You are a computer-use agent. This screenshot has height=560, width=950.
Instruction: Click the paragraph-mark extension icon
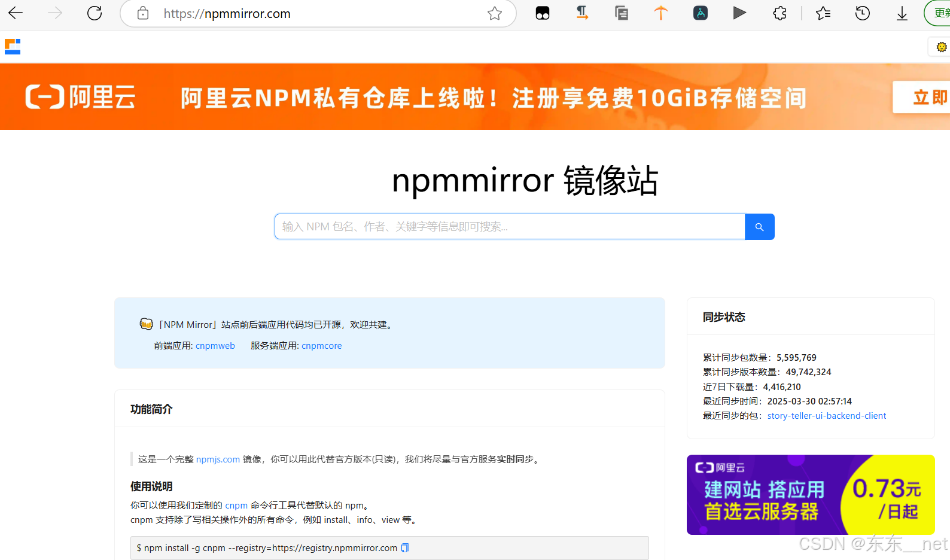click(x=582, y=13)
